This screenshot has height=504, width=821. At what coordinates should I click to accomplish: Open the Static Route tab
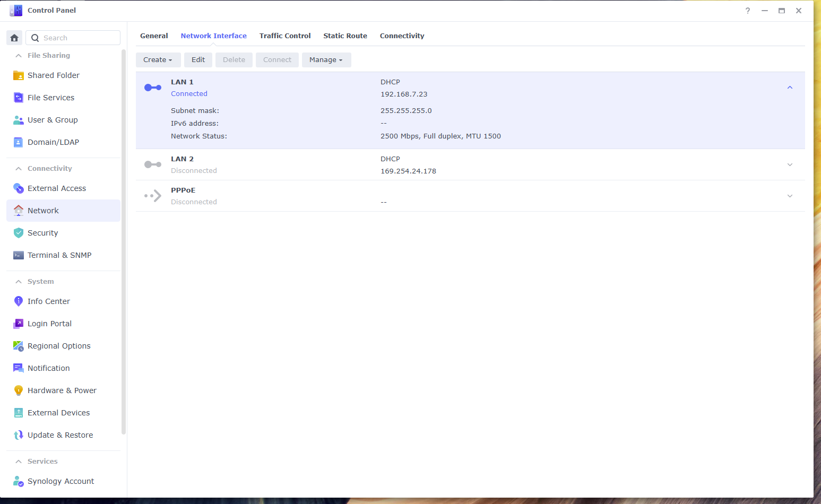(x=345, y=36)
